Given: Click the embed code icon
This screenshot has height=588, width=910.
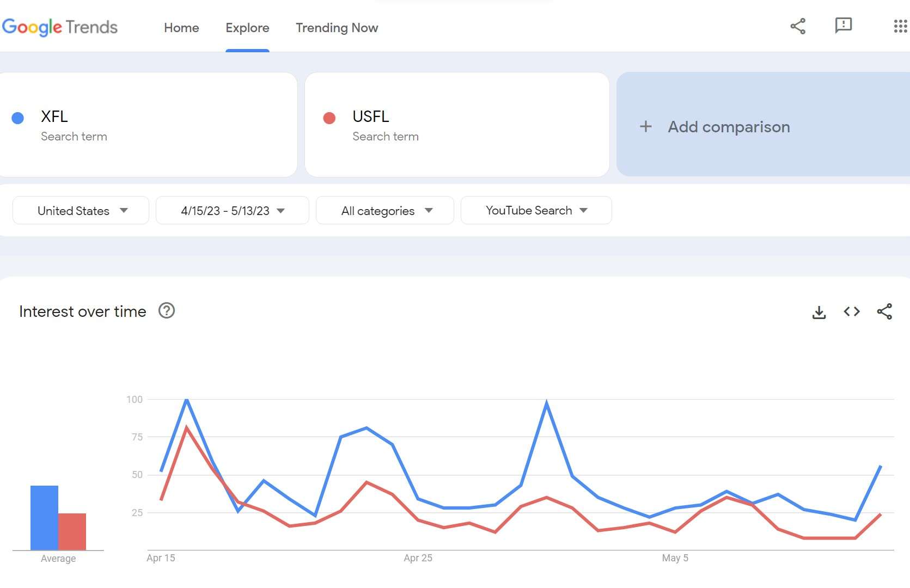Looking at the screenshot, I should tap(852, 311).
